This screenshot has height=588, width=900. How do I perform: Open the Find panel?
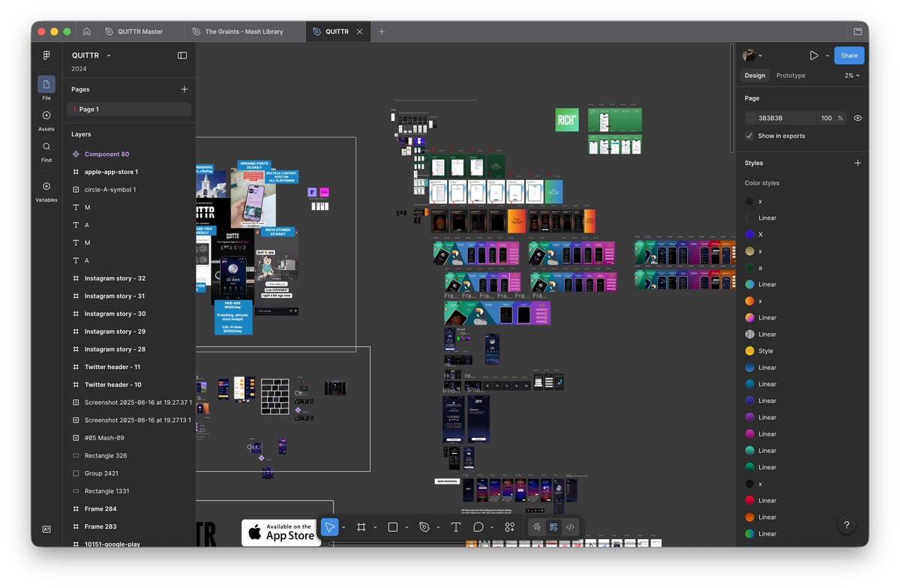pyautogui.click(x=46, y=151)
